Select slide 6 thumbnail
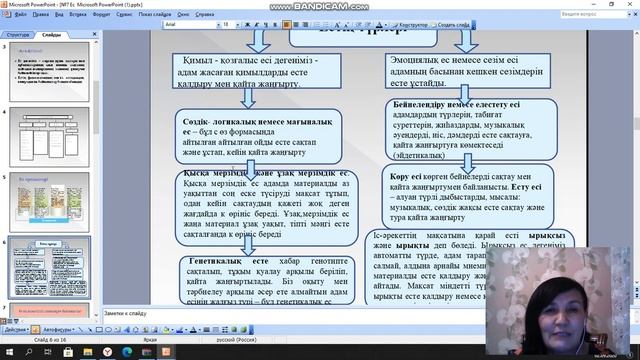Viewport: 640px width, 360px height. click(x=49, y=267)
